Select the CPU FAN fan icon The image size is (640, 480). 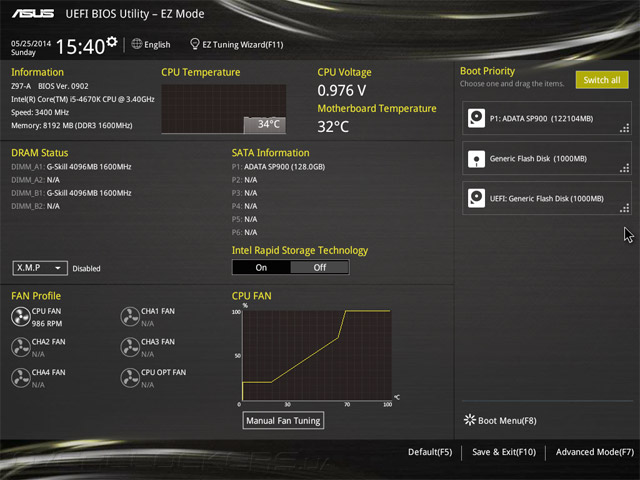pos(20,317)
